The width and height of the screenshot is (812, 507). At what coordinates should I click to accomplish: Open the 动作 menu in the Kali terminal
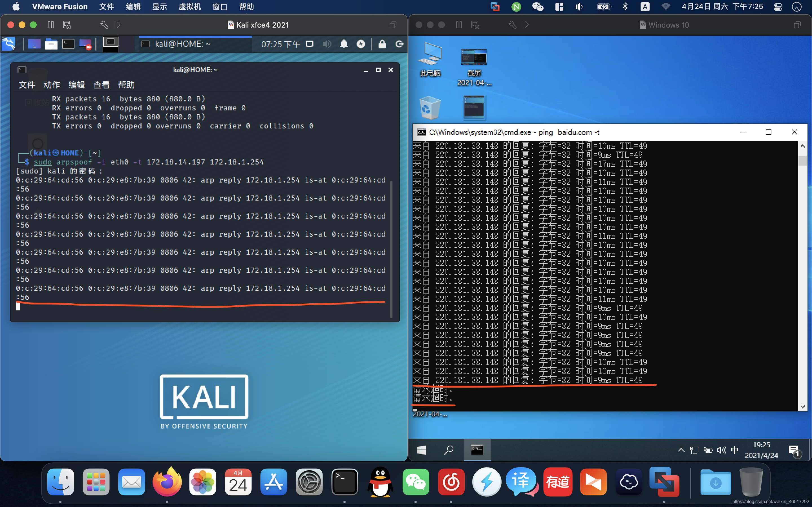click(x=52, y=85)
